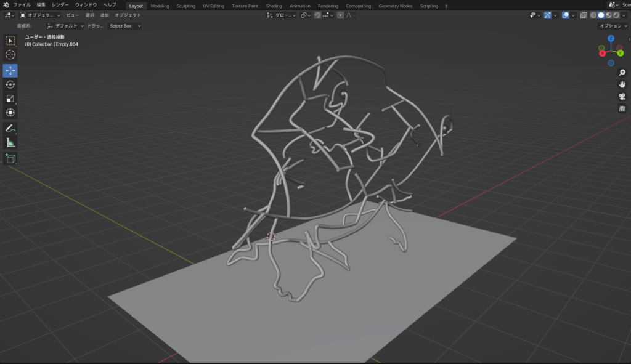Viewport: 631px width, 364px height.
Task: Open the pivot point dropdown
Action: (x=306, y=15)
